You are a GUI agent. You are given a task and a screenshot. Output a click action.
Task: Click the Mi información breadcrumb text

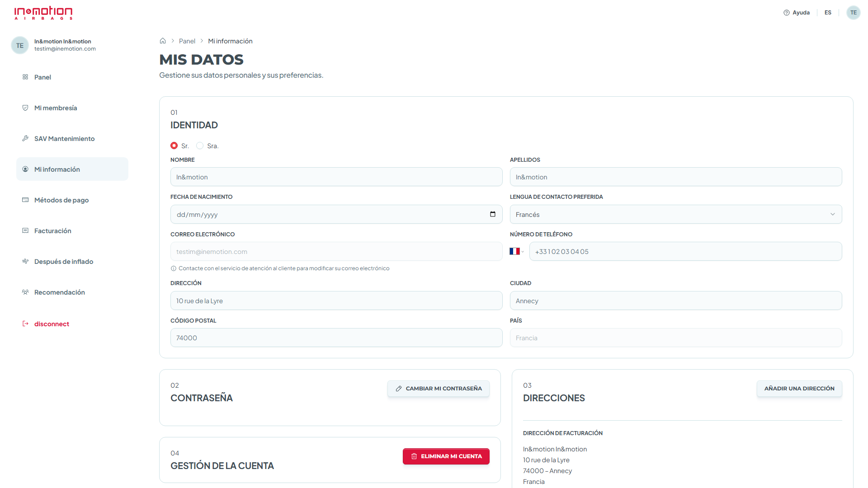[230, 41]
